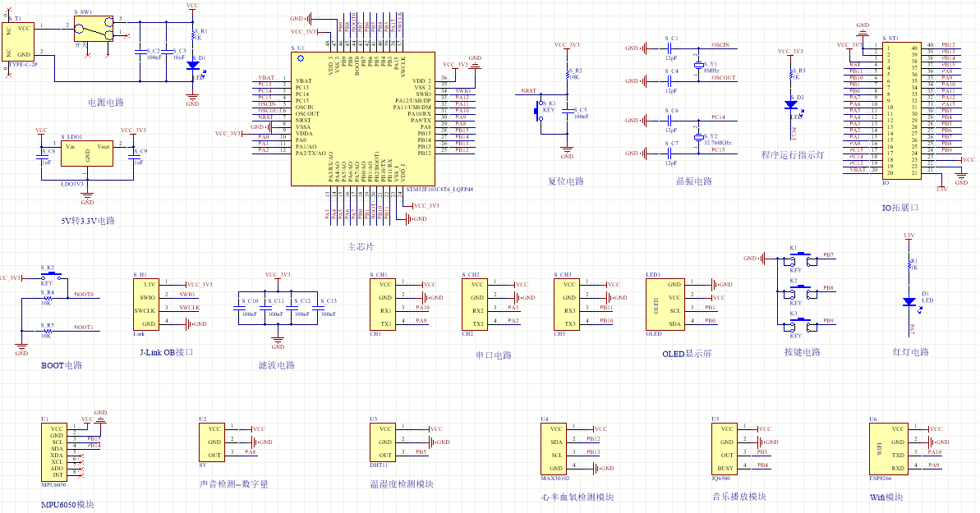The height and width of the screenshot is (513, 980).
Task: Click the "红灯电路" section label
Action: tap(911, 352)
